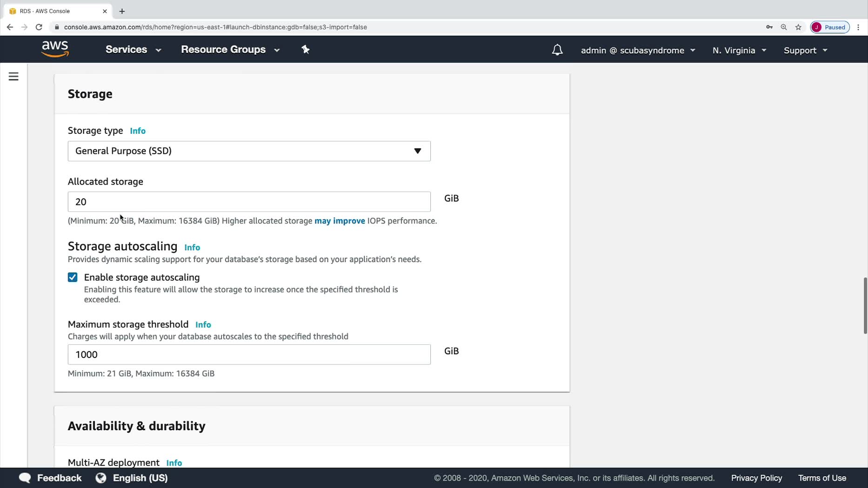868x488 pixels.
Task: Click the browser back arrow
Action: coord(10,27)
